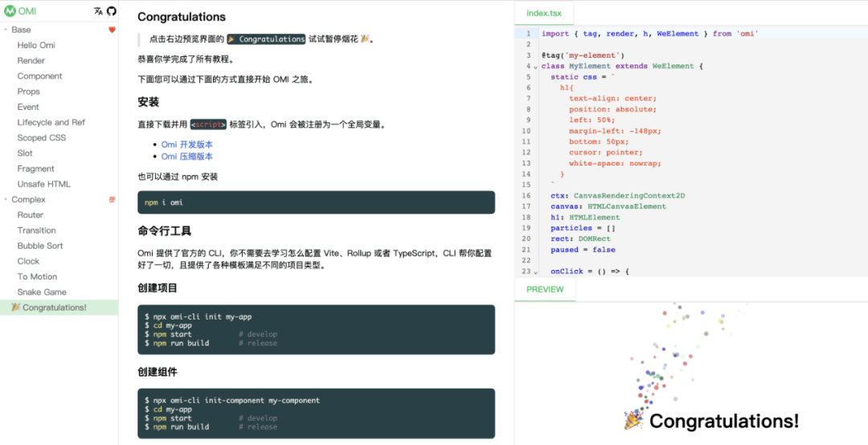Click the paused = false code line
Viewport: 868px width, 445px height.
point(583,250)
